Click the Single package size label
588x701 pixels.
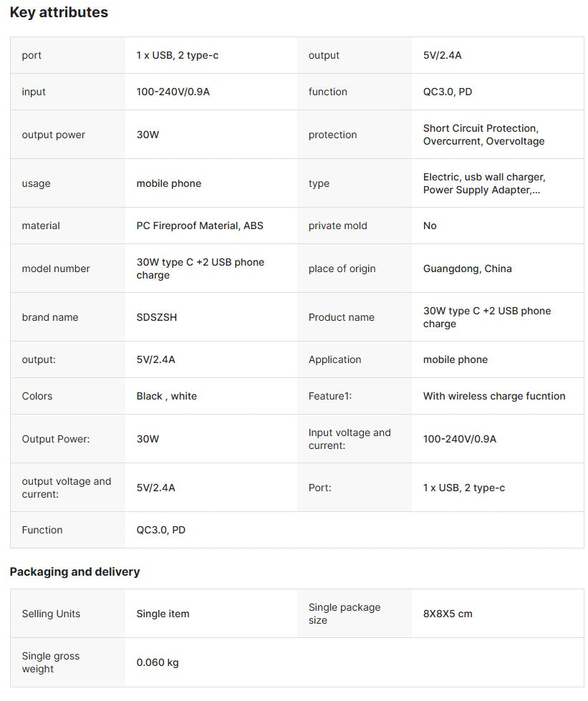[x=344, y=614]
